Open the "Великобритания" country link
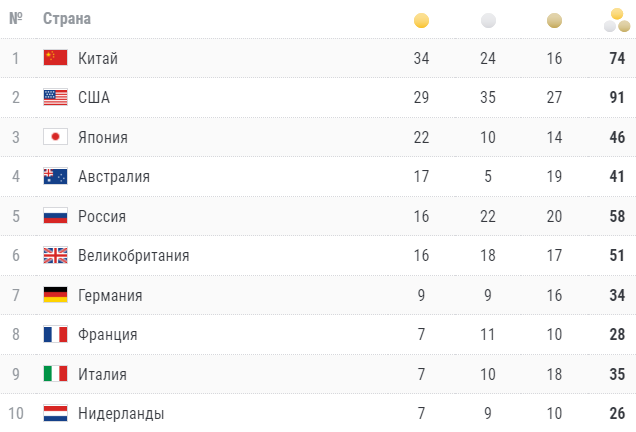The height and width of the screenshot is (432, 636). click(x=133, y=255)
